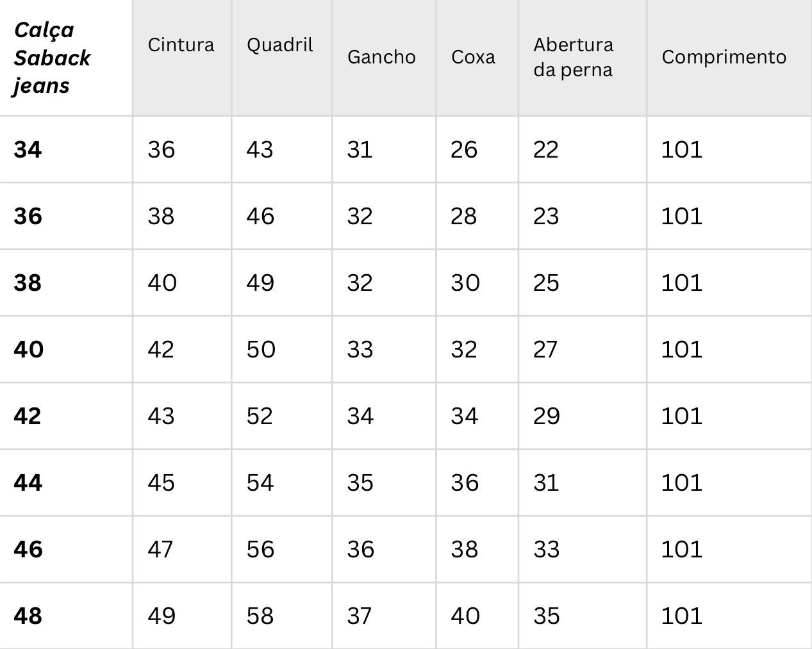Click the Cintura column header

coord(181,45)
